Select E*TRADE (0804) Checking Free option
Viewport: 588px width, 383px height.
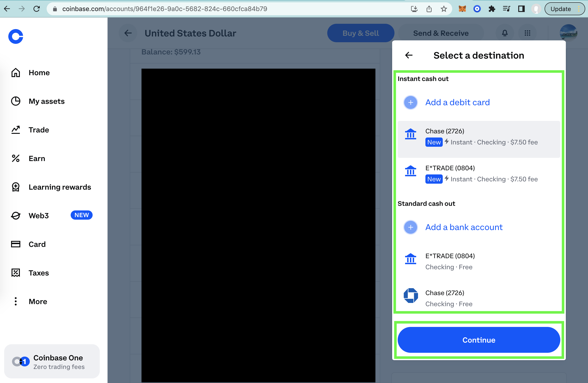pyautogui.click(x=479, y=262)
